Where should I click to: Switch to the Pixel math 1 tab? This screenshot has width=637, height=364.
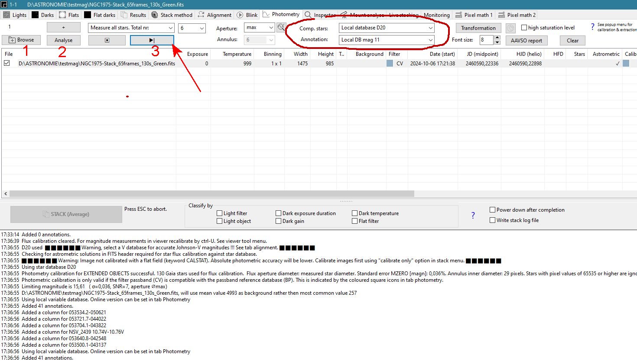point(474,15)
